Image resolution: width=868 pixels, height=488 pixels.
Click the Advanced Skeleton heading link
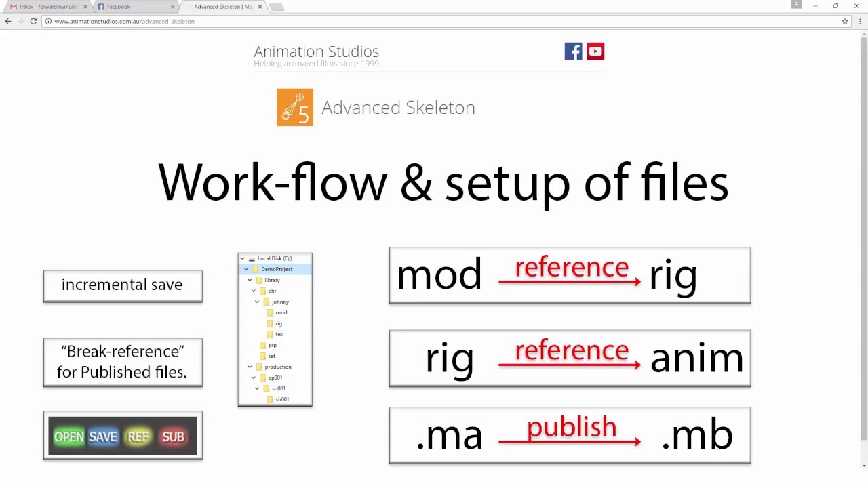click(398, 108)
